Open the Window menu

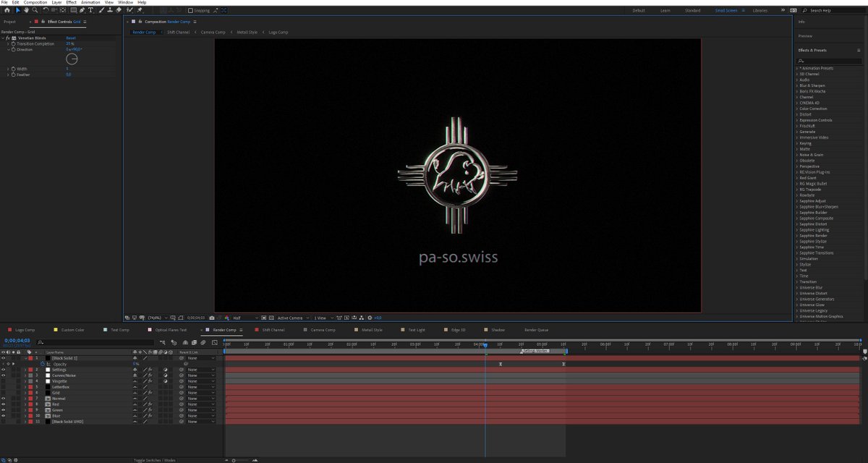coord(125,2)
